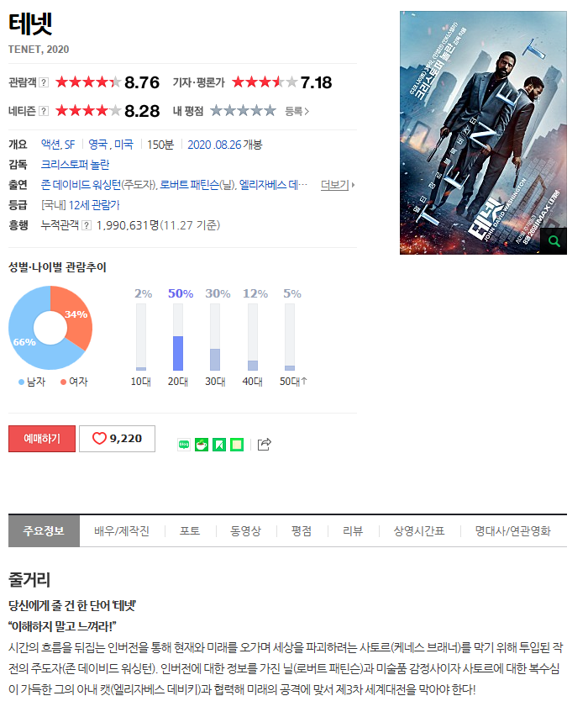
Task: Open help icon next to 네티즌 rating
Action: 44,111
